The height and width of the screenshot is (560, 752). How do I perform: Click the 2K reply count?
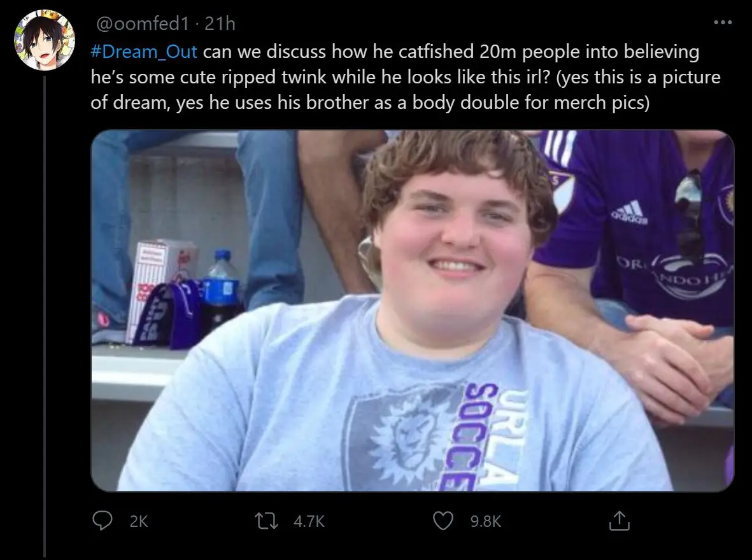point(138,522)
